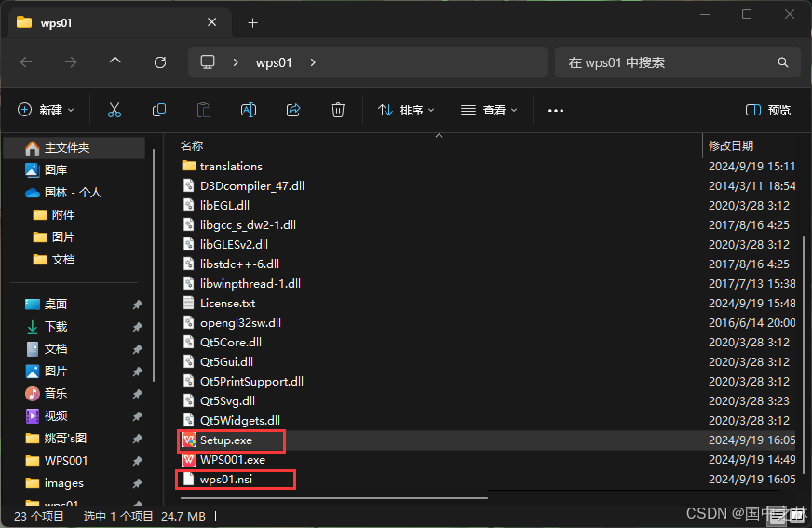
Task: Open the 排序 sort dropdown
Action: pyautogui.click(x=406, y=110)
